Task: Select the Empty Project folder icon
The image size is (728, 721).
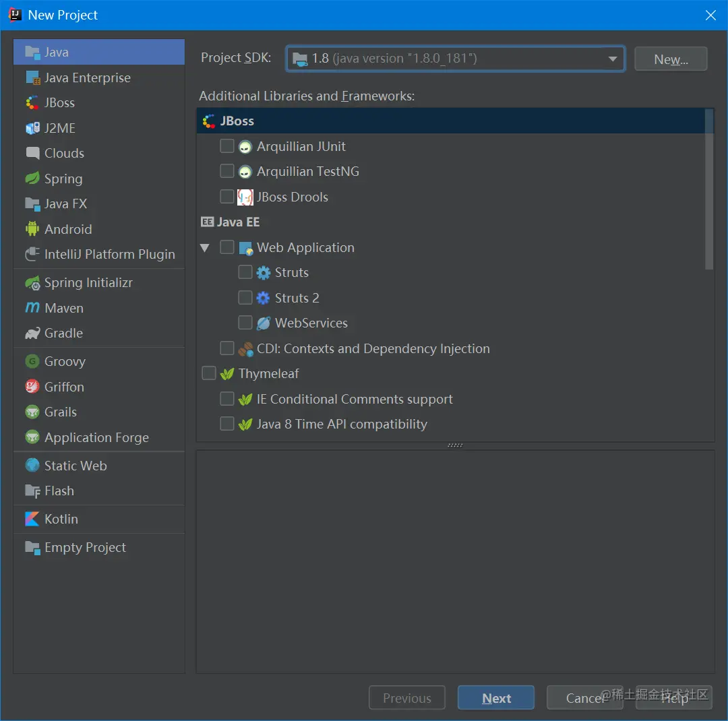Action: (x=32, y=547)
